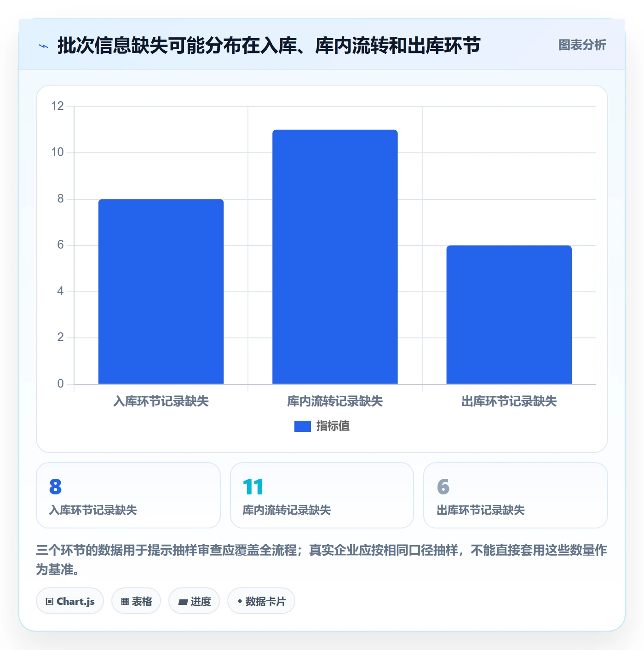Click the bar for 出库环节记录缺失
The width and height of the screenshot is (644, 650).
(x=509, y=314)
